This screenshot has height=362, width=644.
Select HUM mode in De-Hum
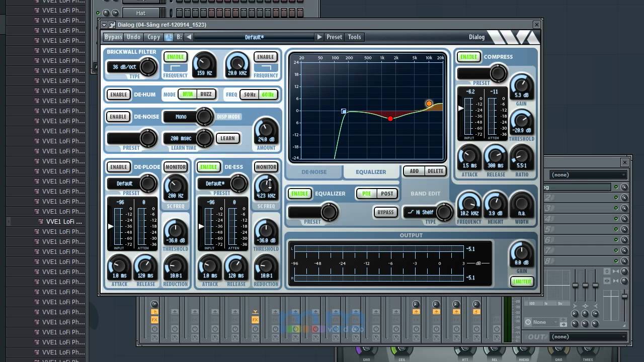(x=188, y=94)
